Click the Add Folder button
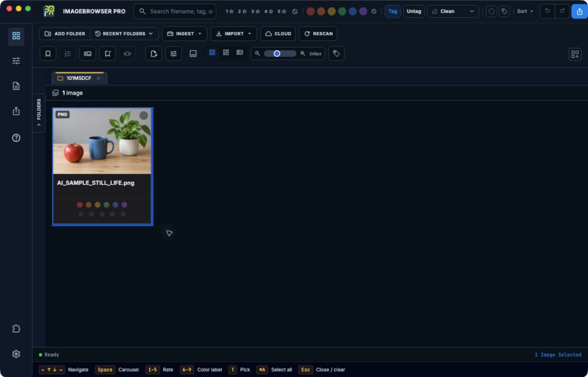This screenshot has height=377, width=588. pos(64,34)
